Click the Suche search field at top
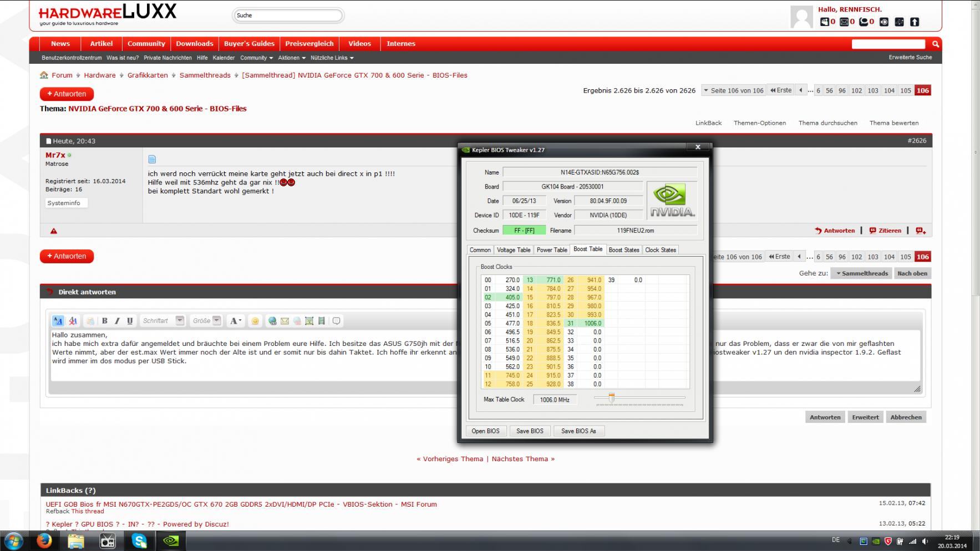Screen dimensions: 980x551 287,16
